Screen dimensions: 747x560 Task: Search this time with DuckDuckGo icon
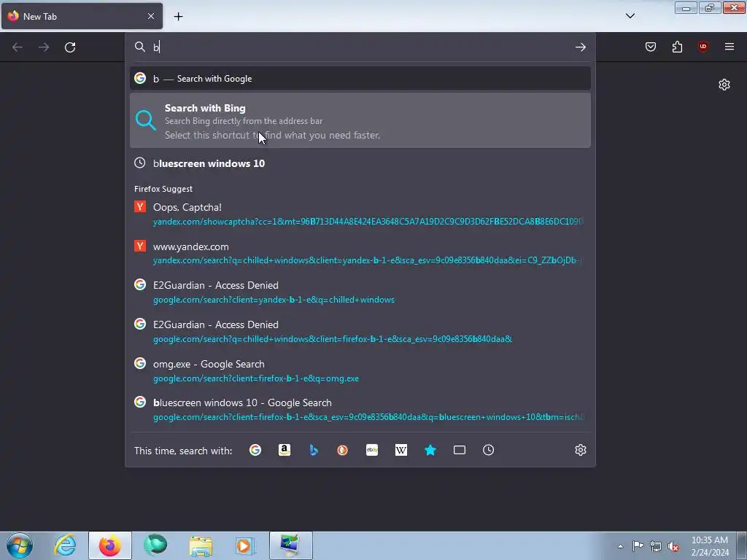(343, 450)
